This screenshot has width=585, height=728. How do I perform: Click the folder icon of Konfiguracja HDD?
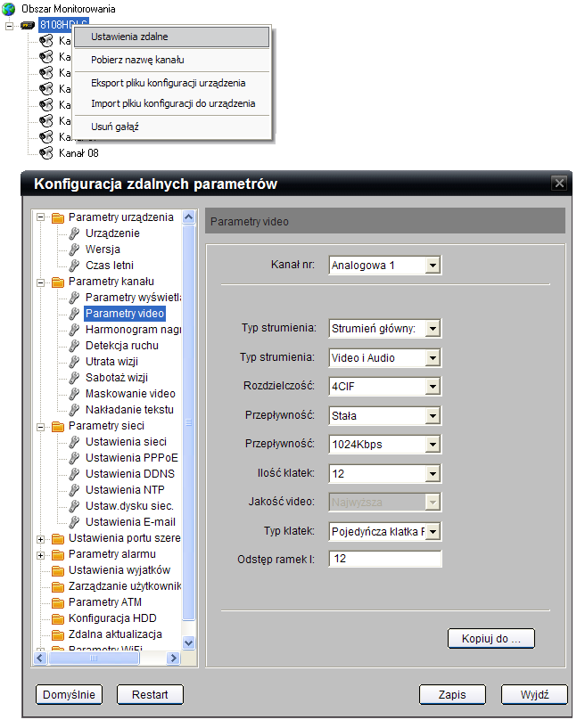pyautogui.click(x=58, y=619)
